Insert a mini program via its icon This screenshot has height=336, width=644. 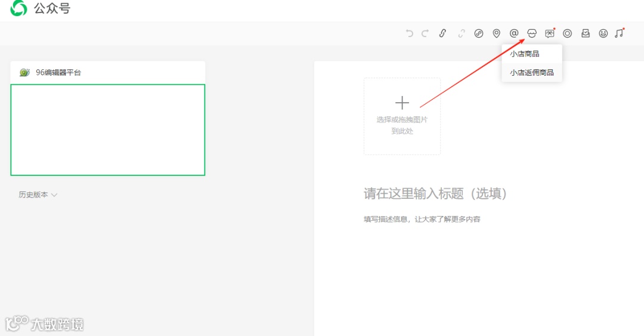(x=478, y=33)
